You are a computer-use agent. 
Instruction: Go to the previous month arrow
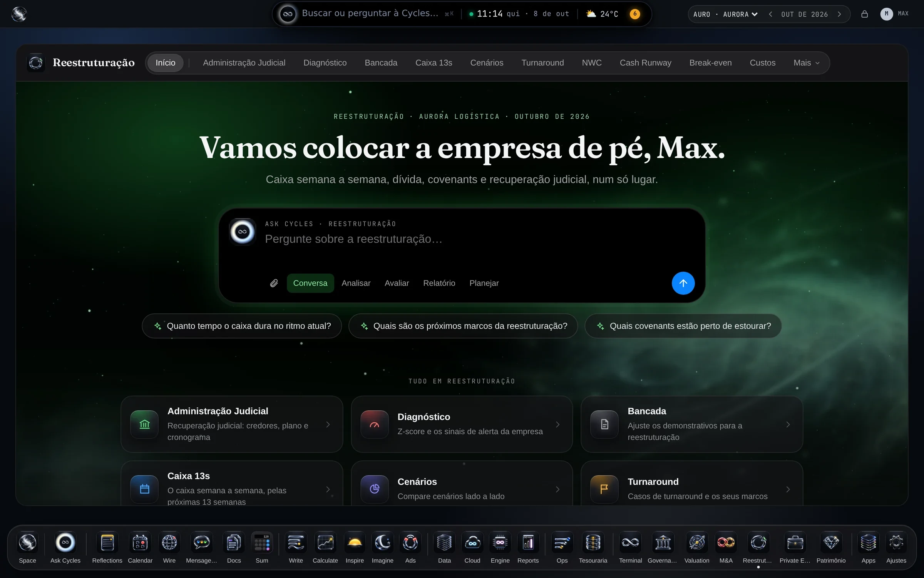[770, 14]
